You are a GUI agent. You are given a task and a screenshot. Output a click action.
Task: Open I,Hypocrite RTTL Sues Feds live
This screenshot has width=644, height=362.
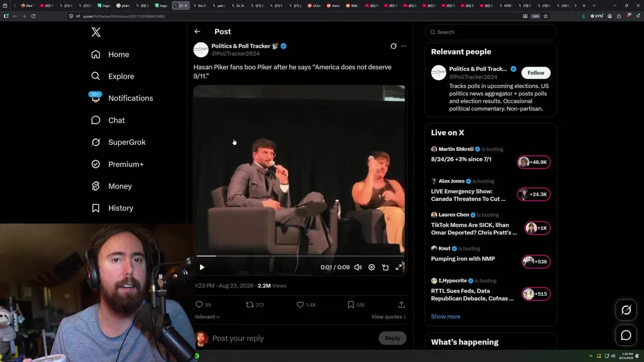click(472, 295)
